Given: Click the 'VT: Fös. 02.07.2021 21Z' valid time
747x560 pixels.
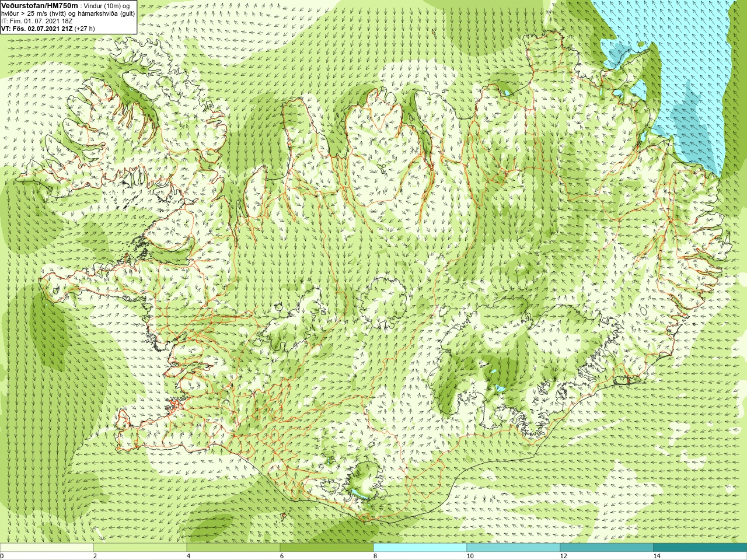Looking at the screenshot, I should pos(37,28).
